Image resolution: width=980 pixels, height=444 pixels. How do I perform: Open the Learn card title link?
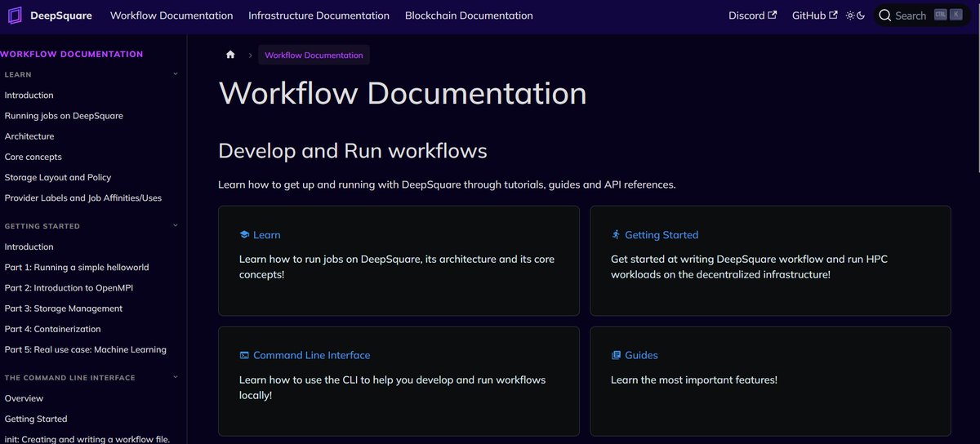point(267,235)
